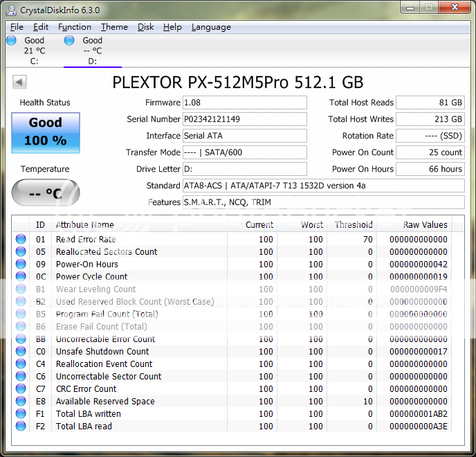This screenshot has height=457, width=476.
Task: Click the ID column header
Action: pyautogui.click(x=40, y=224)
